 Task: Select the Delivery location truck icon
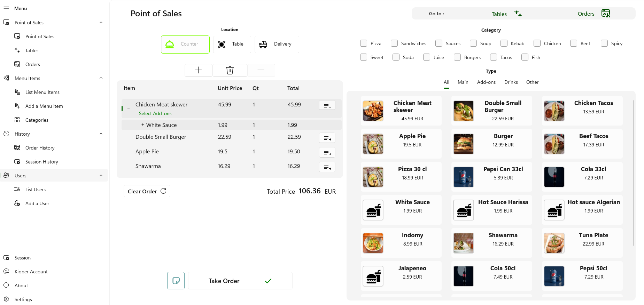[263, 44]
